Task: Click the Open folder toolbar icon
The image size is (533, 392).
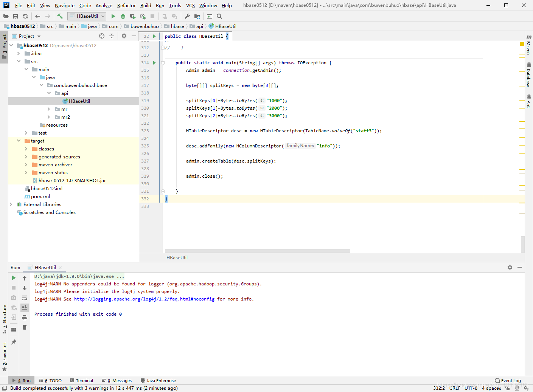Action: 6,16
